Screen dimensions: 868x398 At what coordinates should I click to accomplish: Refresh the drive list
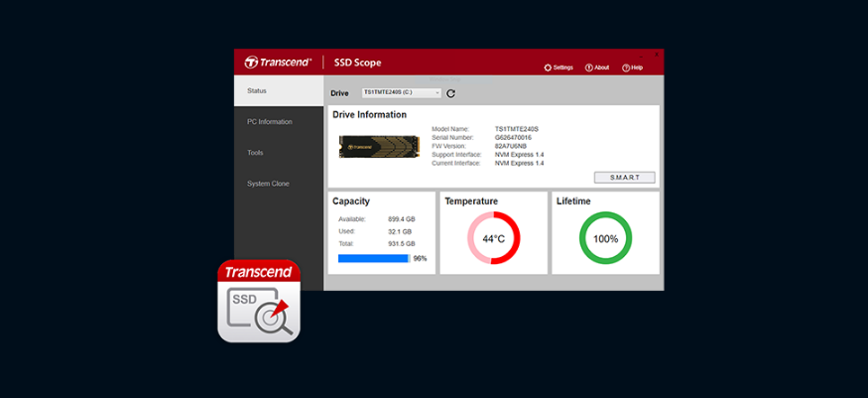coord(450,93)
